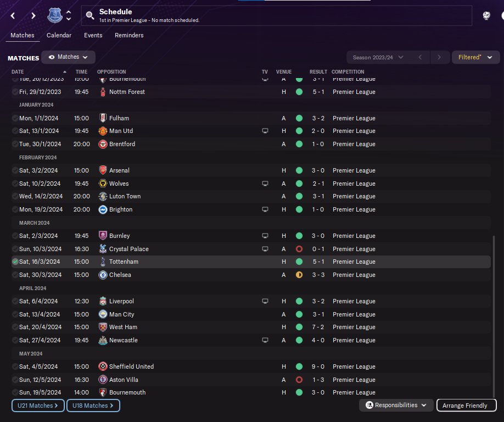The image size is (504, 422).
Task: Toggle the selector on Sheffield United row
Action: tap(15, 367)
